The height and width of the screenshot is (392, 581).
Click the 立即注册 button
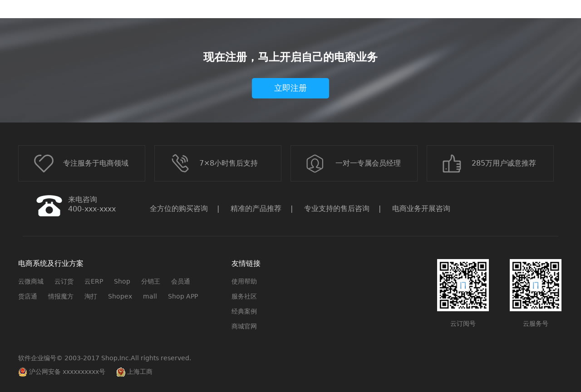point(290,89)
